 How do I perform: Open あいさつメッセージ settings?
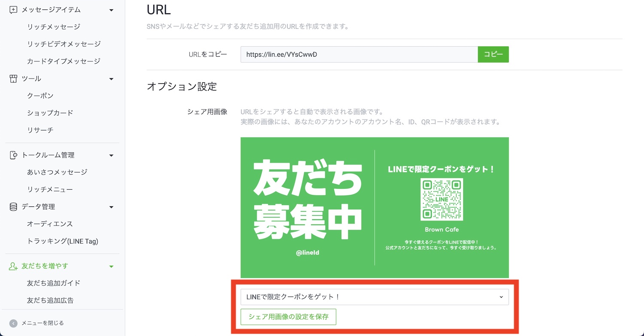[x=57, y=172]
